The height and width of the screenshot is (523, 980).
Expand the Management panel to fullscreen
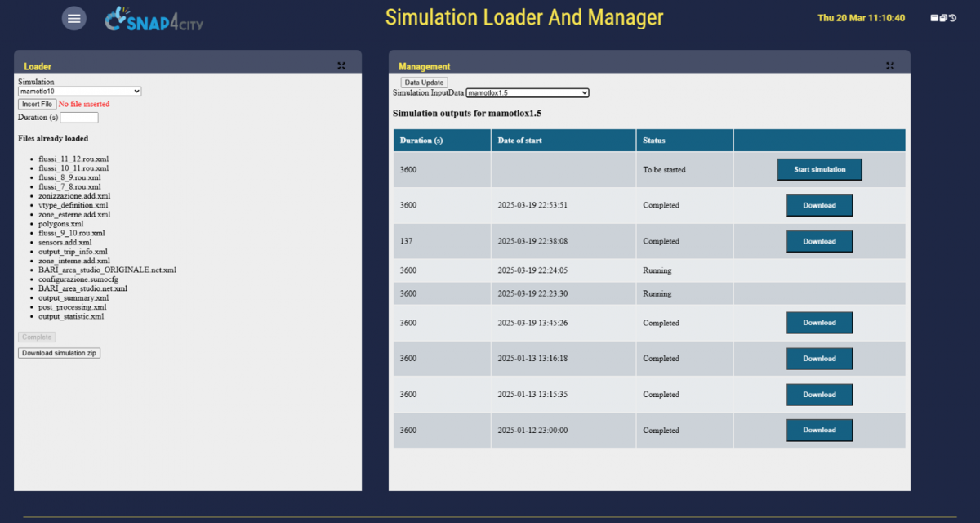pos(890,66)
